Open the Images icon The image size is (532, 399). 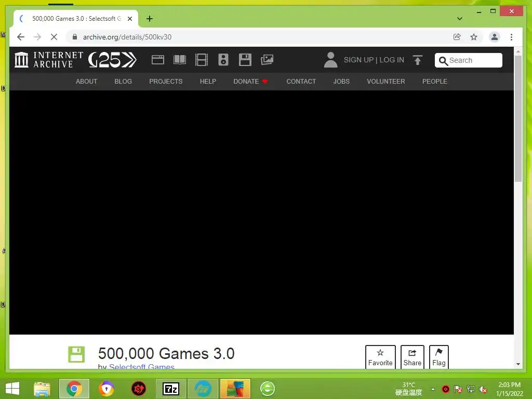[x=267, y=60]
